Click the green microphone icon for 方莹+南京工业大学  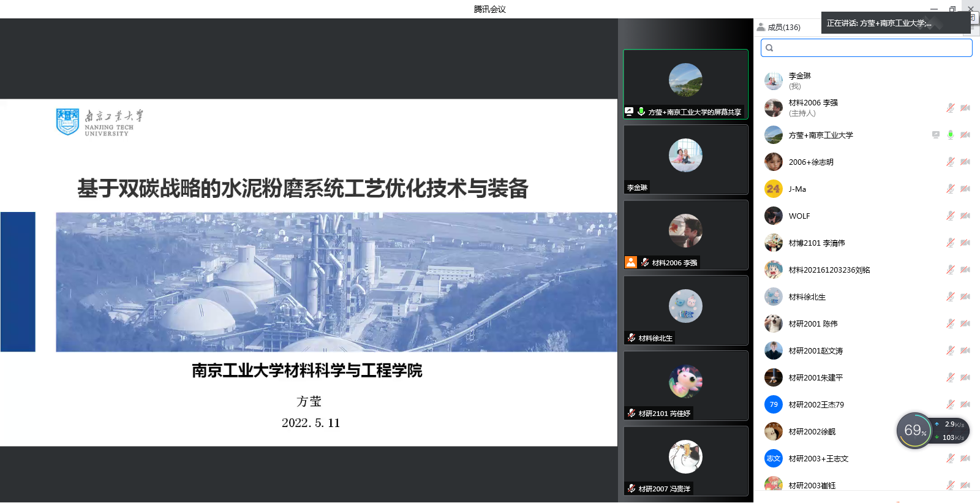950,135
